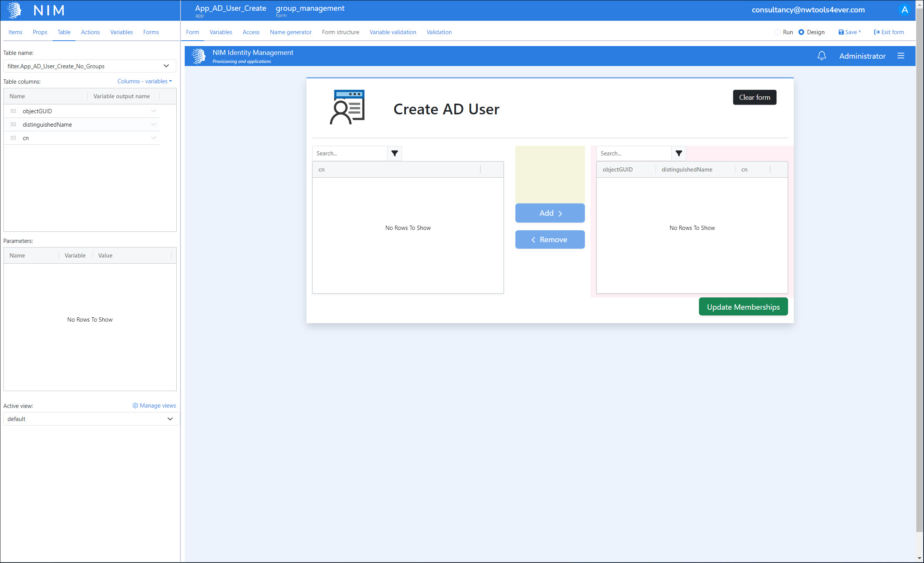Click the left table Search input field
Screen dimensions: 924x563
349,154
